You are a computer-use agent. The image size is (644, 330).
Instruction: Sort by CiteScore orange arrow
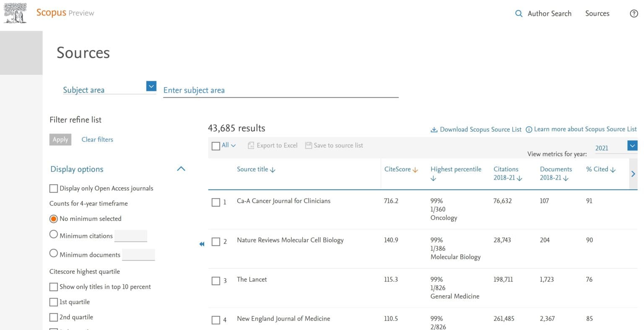[x=415, y=170]
